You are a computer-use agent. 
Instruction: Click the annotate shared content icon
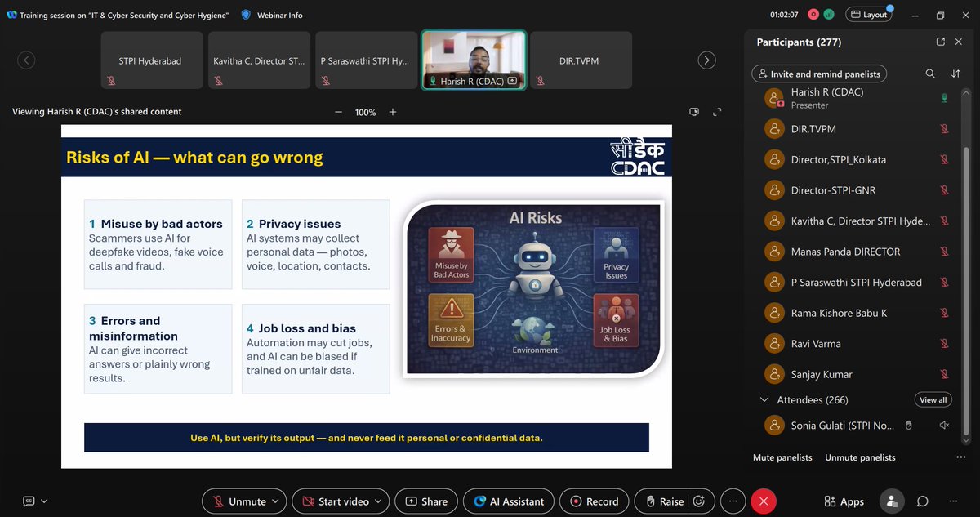pyautogui.click(x=694, y=112)
